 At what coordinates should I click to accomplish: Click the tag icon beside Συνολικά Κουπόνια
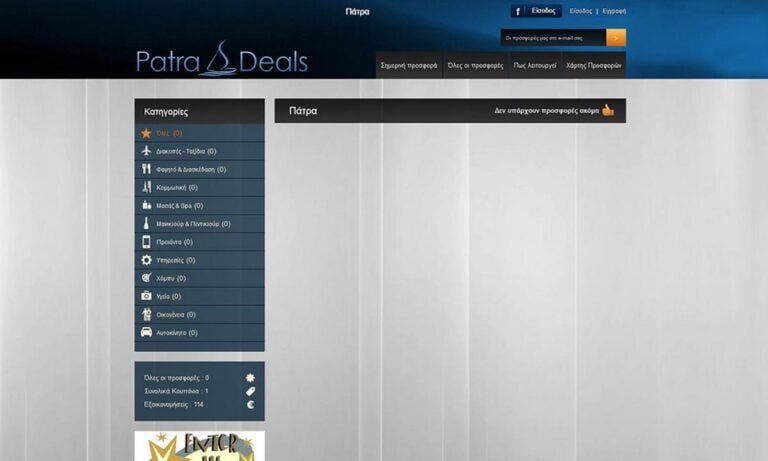pyautogui.click(x=250, y=391)
